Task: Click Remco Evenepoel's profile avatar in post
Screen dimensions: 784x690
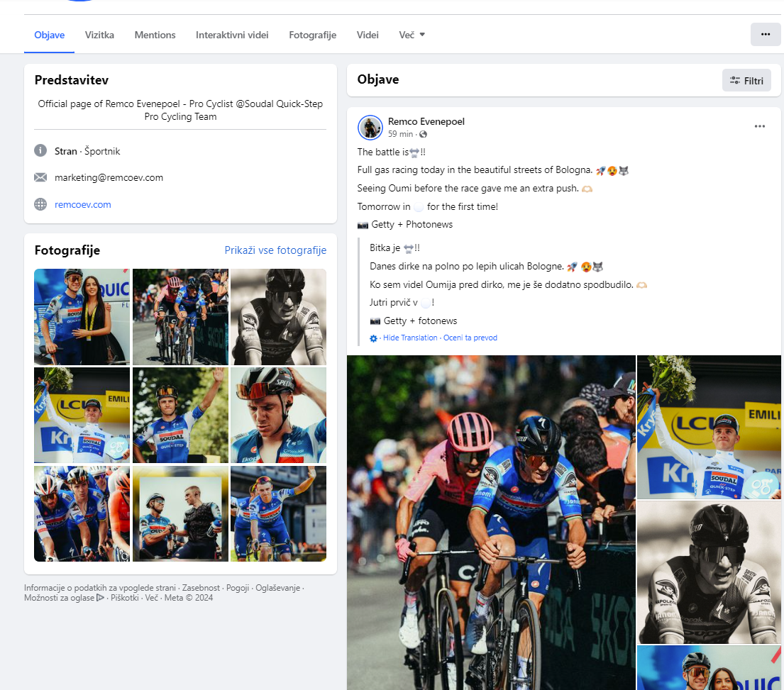Action: 370,128
